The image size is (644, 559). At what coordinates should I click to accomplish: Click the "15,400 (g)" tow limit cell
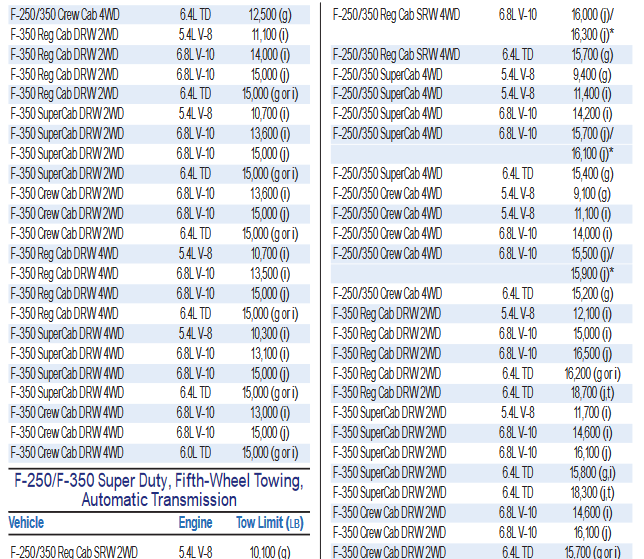point(592,174)
